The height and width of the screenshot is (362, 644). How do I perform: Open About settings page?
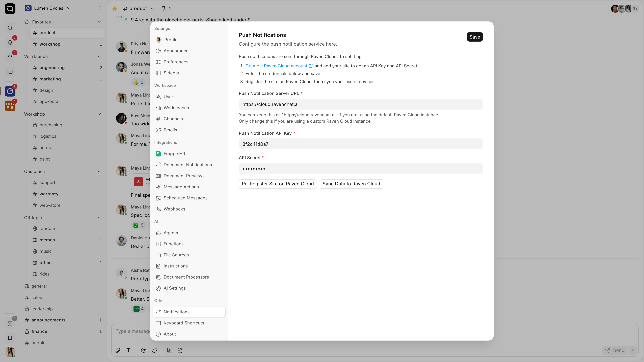pyautogui.click(x=189, y=334)
